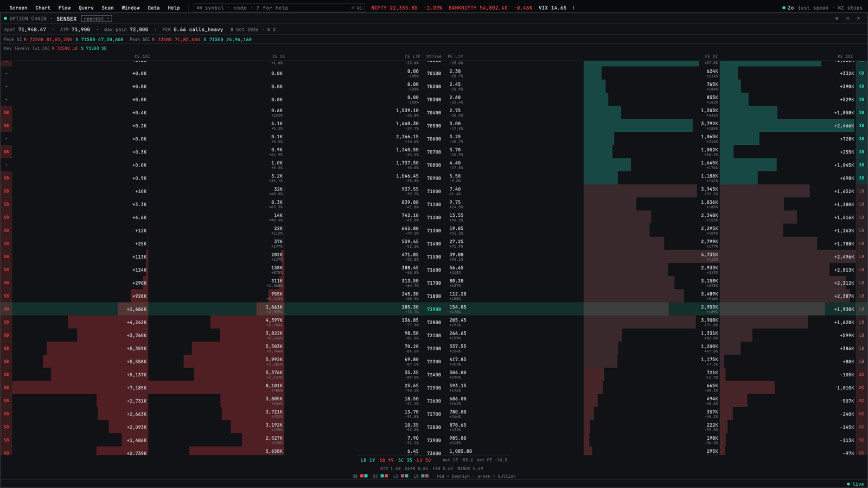The width and height of the screenshot is (868, 488).
Task: Select strike 72000 in the chain
Action: [x=434, y=322]
